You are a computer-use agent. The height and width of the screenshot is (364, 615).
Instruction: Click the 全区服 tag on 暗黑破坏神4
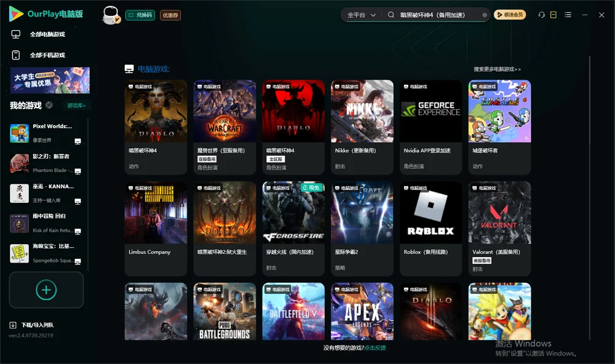[276, 159]
